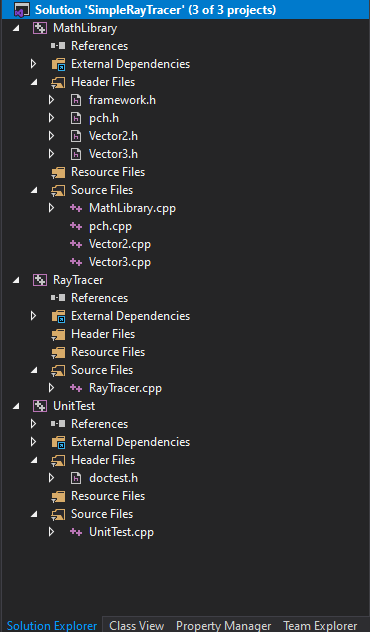Viewport: 370px width, 632px height.
Task: Open the Property Manager tab
Action: tap(223, 626)
